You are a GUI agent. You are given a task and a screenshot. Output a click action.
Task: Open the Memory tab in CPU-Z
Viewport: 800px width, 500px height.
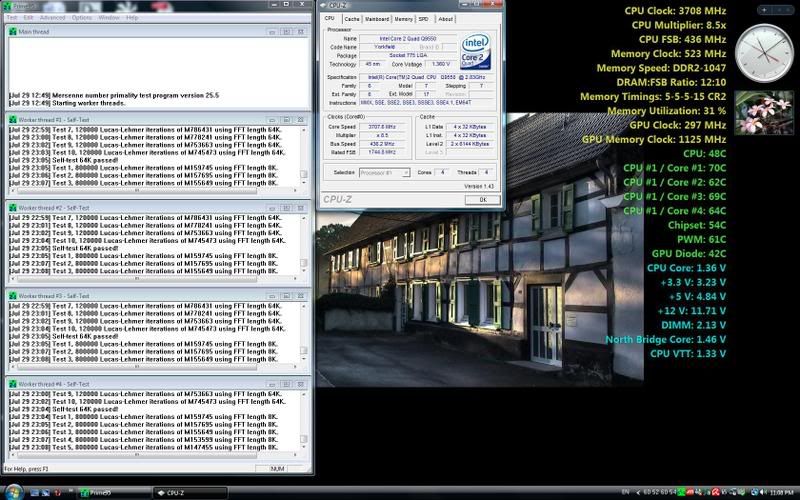(403, 18)
